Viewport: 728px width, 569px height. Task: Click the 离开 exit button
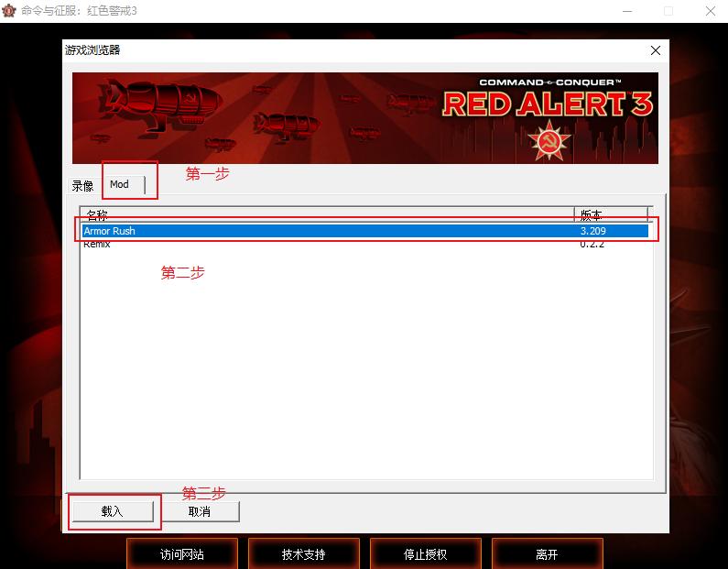click(547, 554)
